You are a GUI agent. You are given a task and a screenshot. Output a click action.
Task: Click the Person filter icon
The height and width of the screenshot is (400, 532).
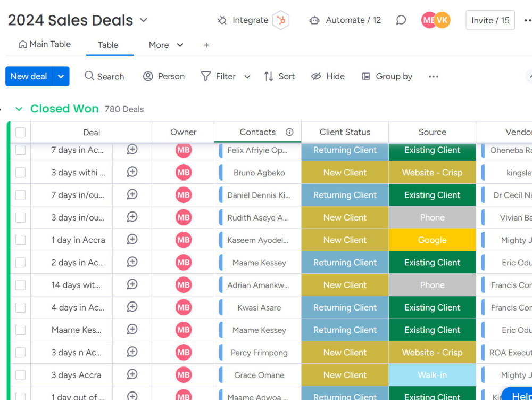tap(148, 76)
